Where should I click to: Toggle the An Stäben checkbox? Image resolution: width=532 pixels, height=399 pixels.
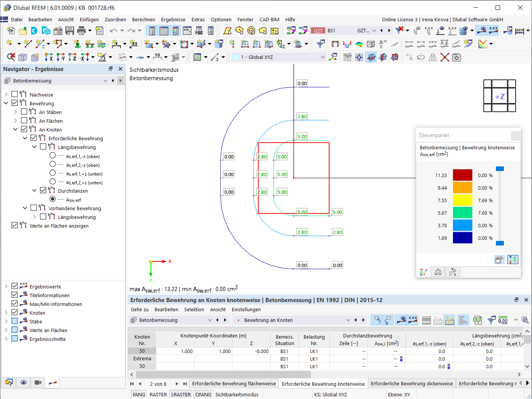tap(24, 112)
